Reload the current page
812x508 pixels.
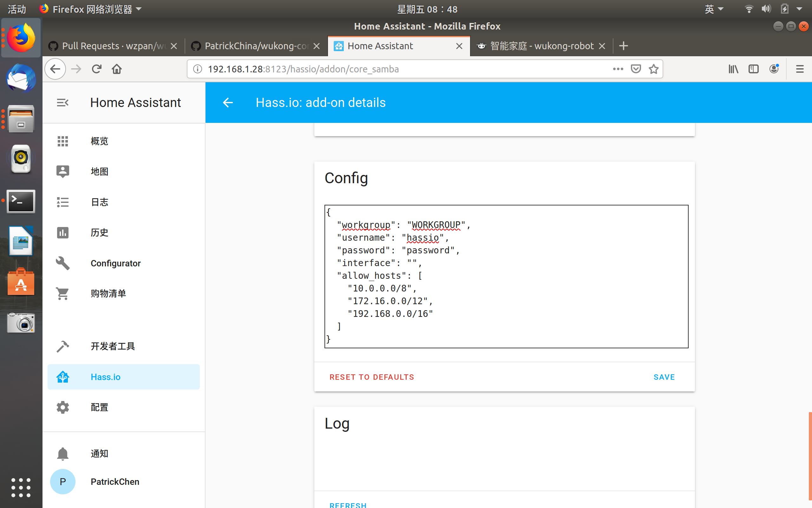click(97, 69)
